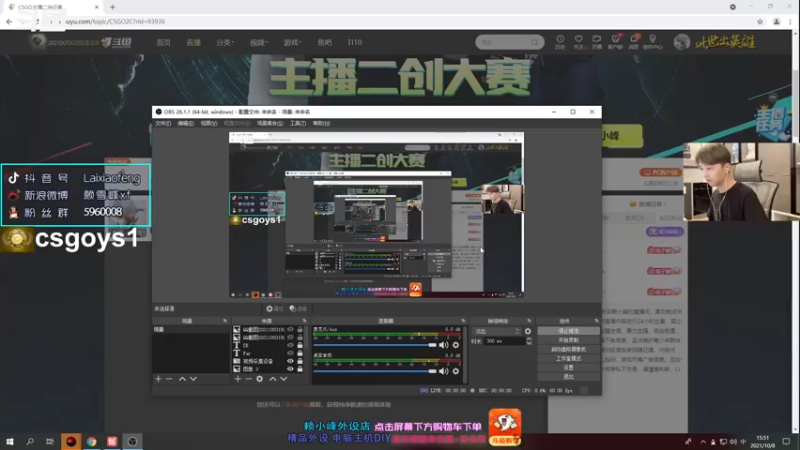Open the 工具 (Tools) menu in OBS
800x450 pixels.
297,123
